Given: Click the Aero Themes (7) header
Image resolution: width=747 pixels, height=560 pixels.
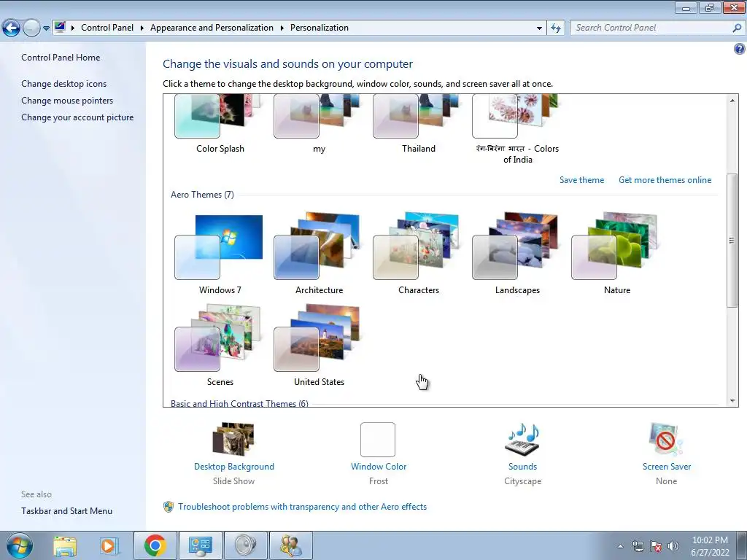Looking at the screenshot, I should pyautogui.click(x=203, y=195).
